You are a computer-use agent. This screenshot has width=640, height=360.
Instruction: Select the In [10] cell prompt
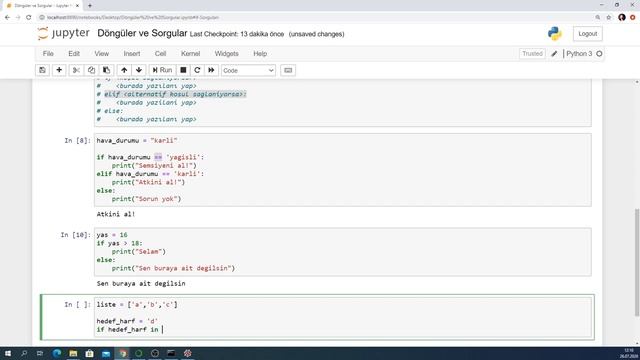coord(76,235)
